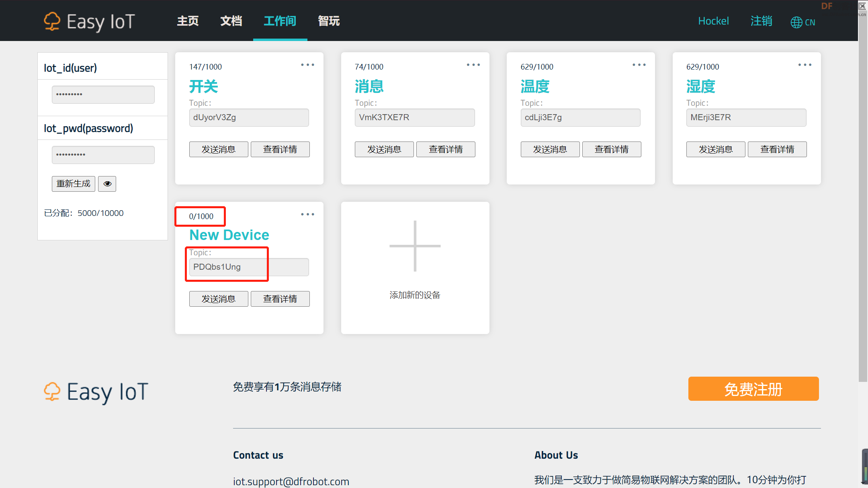Click the 添加新的设备 label
Image resolution: width=868 pixels, height=488 pixels.
coord(415,295)
